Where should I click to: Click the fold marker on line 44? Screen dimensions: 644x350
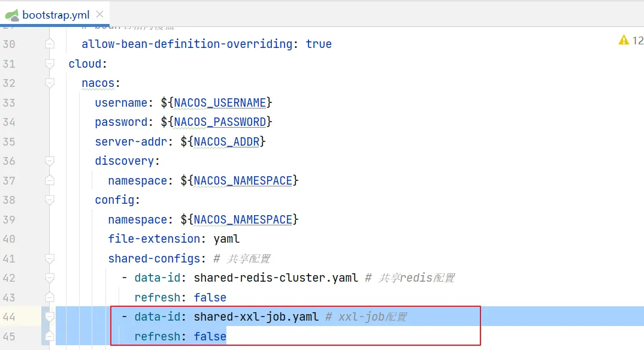[50, 316]
